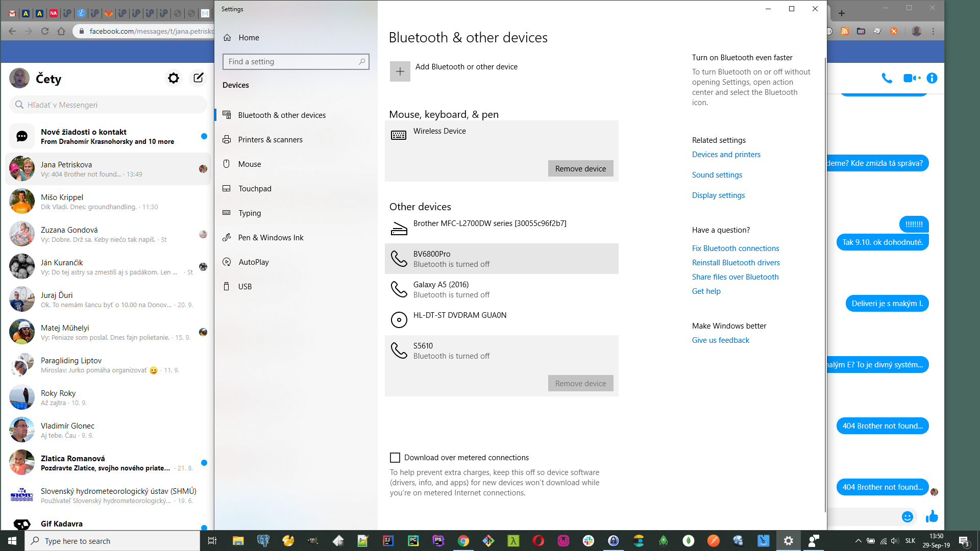980x551 pixels.
Task: Go to Mouse settings
Action: point(296,164)
